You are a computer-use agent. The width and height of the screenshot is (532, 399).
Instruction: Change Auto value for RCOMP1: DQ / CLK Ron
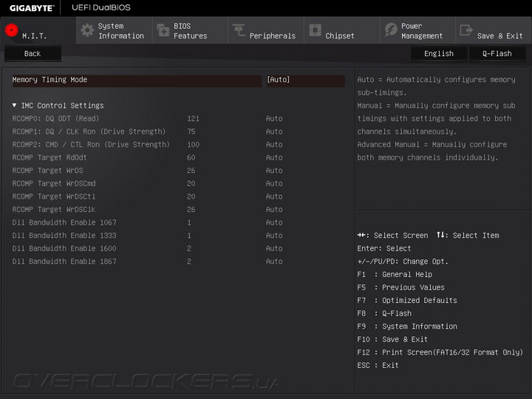click(x=274, y=132)
